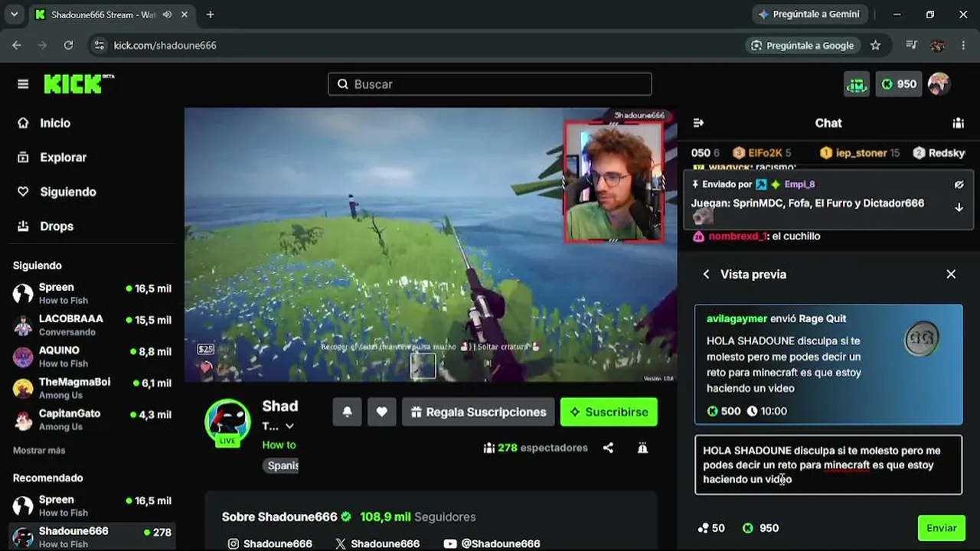View site information icon in address bar
This screenshot has width=980, height=551.
tap(99, 45)
